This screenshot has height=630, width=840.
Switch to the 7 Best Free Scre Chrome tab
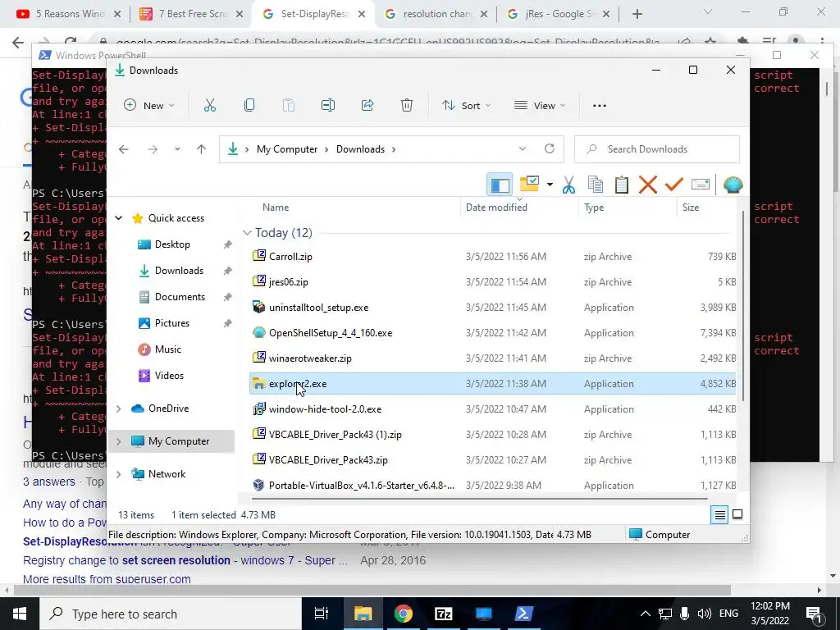[x=192, y=14]
